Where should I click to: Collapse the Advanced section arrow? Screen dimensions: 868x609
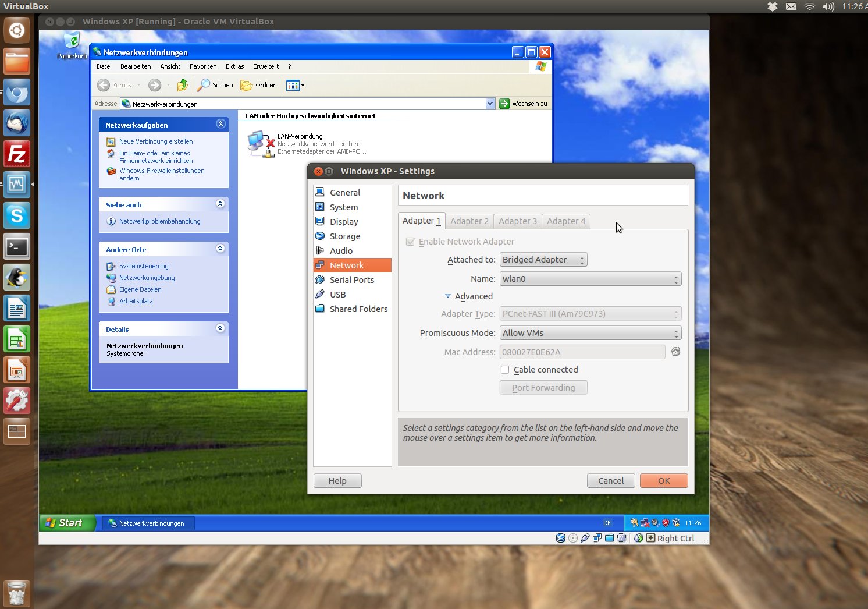click(448, 296)
